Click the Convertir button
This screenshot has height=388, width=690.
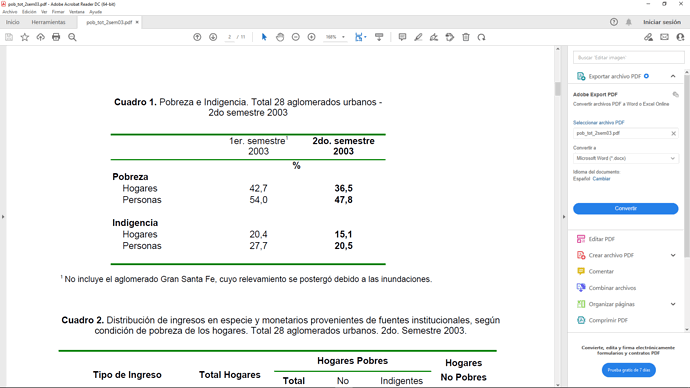pos(625,209)
